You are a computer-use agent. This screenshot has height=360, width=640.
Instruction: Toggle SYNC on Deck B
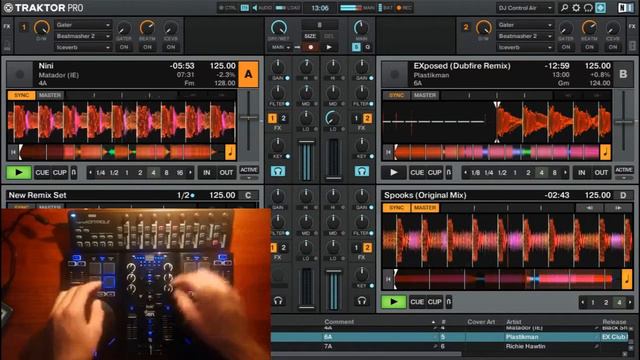[x=396, y=95]
